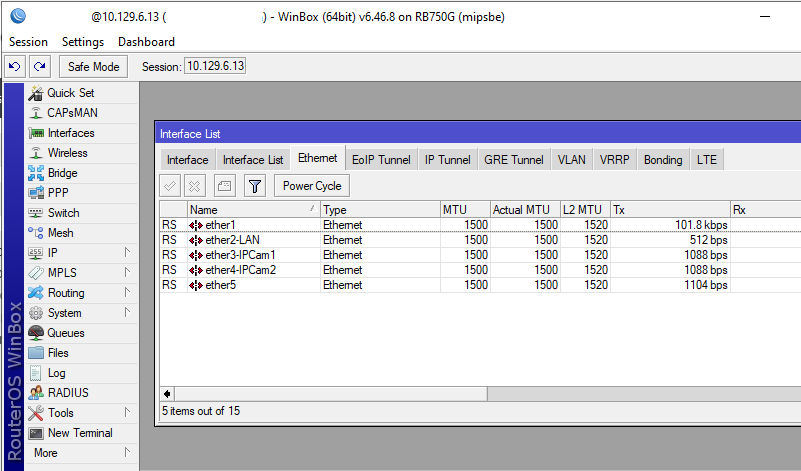Screen dimensions: 801x471
Task: Open Quick Set from the sidebar
Action: [x=82, y=93]
